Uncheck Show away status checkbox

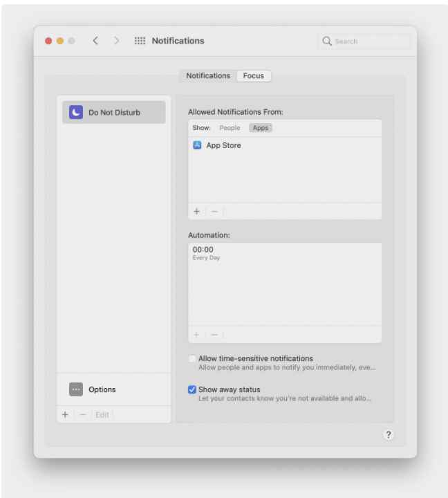click(x=192, y=389)
